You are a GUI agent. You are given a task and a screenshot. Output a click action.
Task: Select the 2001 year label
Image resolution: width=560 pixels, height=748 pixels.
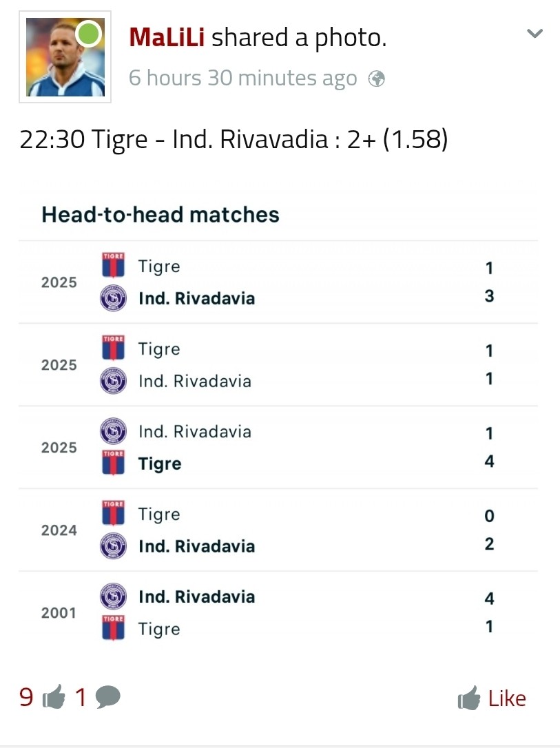click(x=59, y=613)
